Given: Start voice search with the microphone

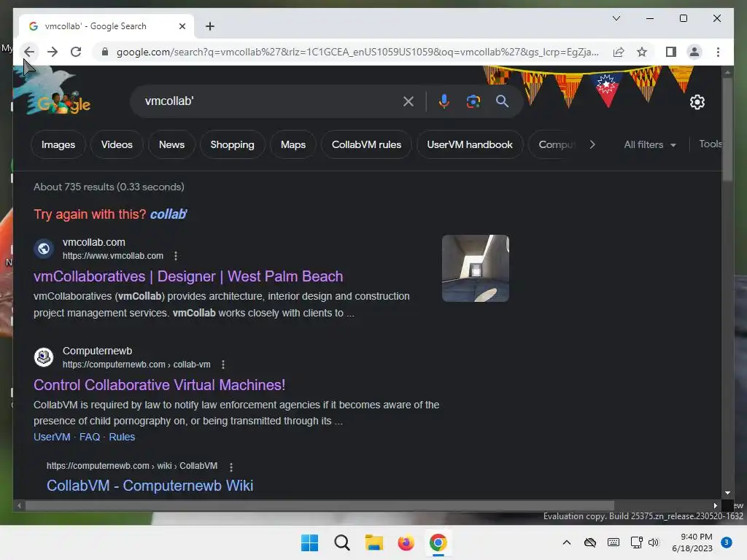Looking at the screenshot, I should pos(444,101).
